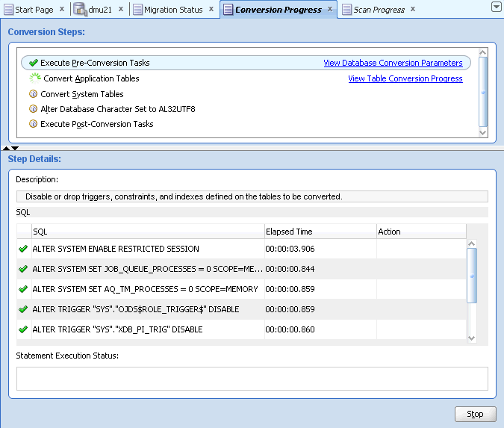Switch to the Migration Status tab
The width and height of the screenshot is (504, 428).
pos(173,10)
